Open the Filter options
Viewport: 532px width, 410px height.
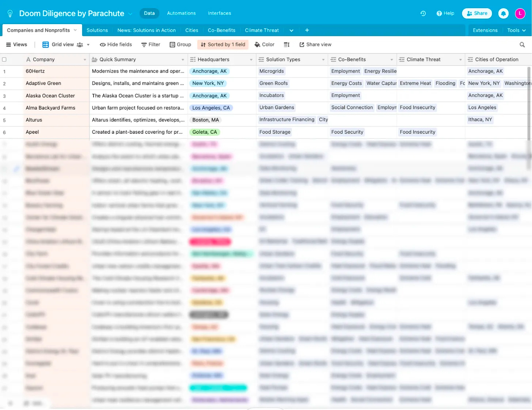[151, 45]
